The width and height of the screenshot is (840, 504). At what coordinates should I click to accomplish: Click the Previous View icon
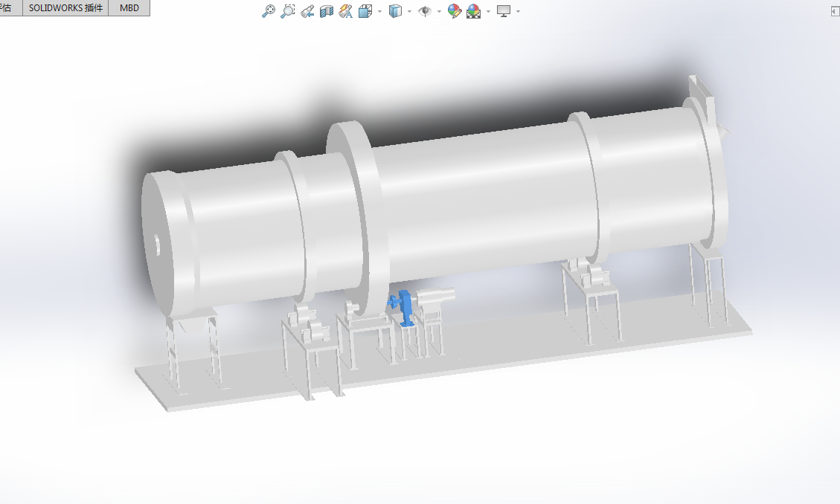tap(307, 10)
